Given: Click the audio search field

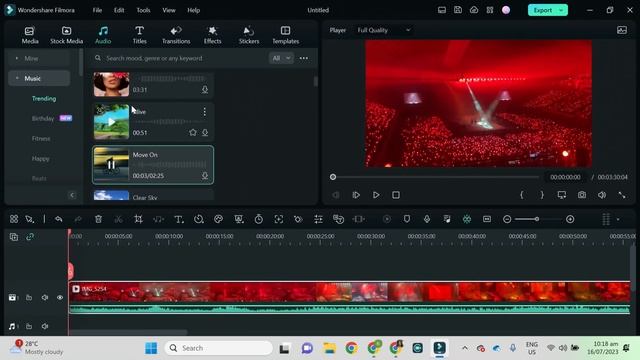Looking at the screenshot, I should [180, 58].
